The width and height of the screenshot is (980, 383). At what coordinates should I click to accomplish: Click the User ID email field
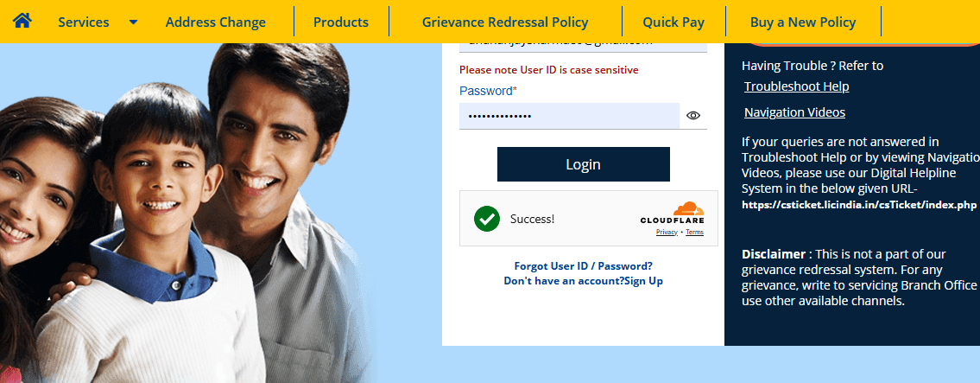pos(583,47)
